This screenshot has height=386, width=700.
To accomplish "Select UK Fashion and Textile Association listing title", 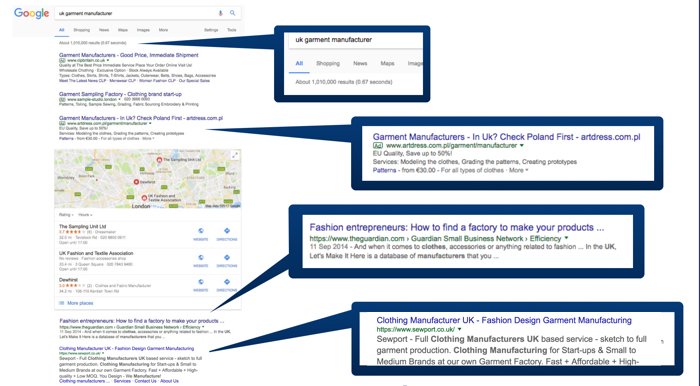I will click(96, 253).
